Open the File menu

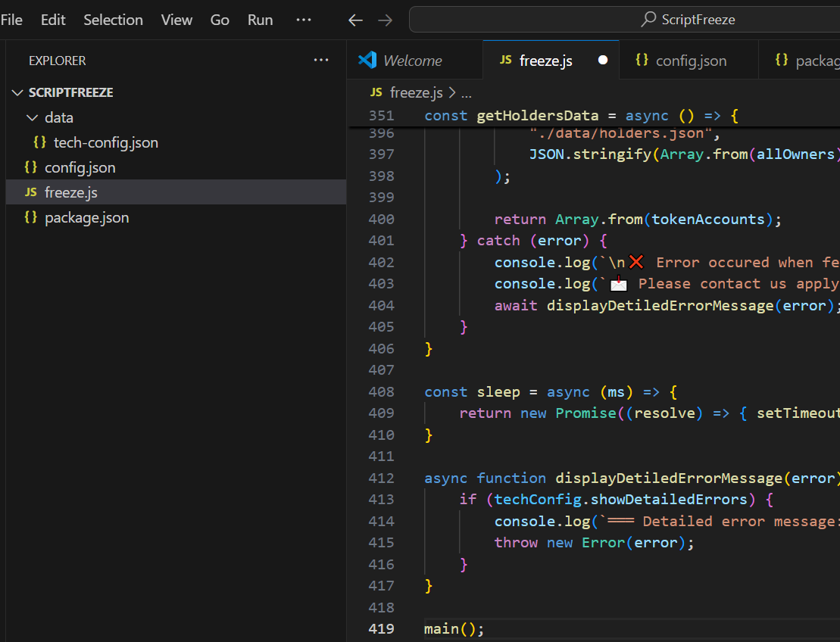click(x=11, y=20)
